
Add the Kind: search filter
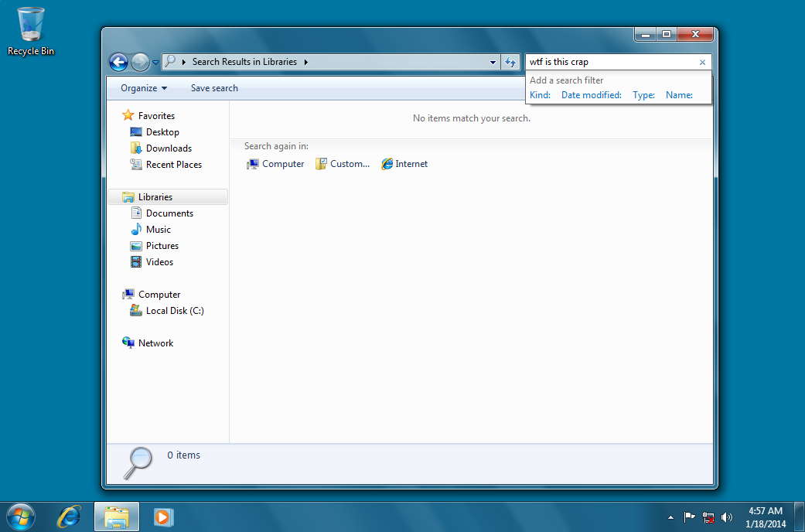point(540,95)
